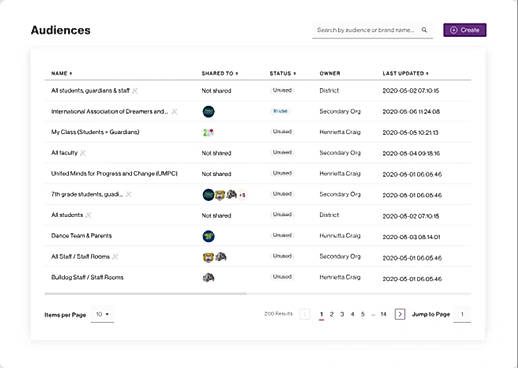Open the All faculty audience
Screen dimensions: 518x368
click(x=64, y=153)
